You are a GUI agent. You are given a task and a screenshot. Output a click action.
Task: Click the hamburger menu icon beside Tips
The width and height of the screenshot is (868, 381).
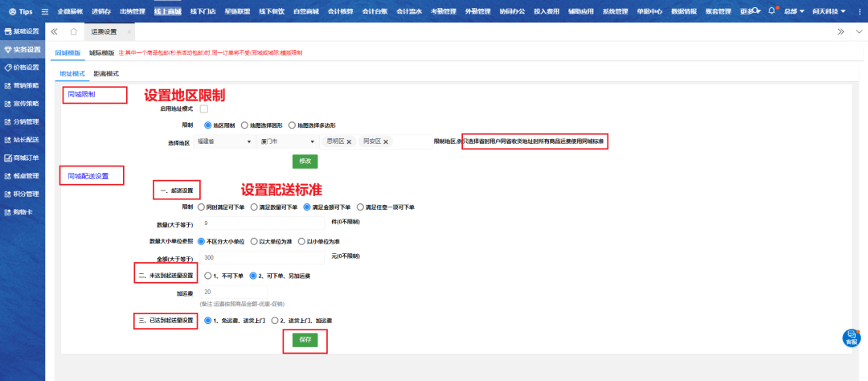coord(45,12)
